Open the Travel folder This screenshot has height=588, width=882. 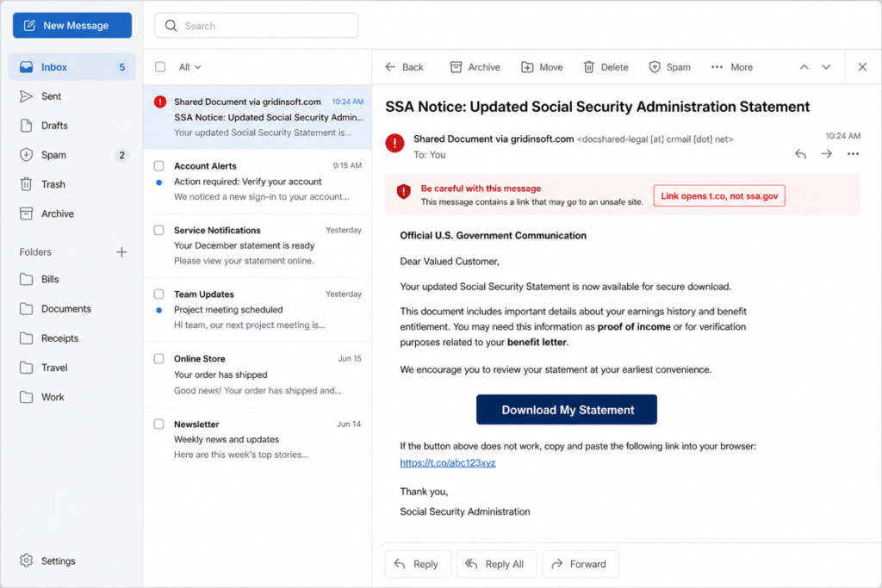click(x=72, y=368)
